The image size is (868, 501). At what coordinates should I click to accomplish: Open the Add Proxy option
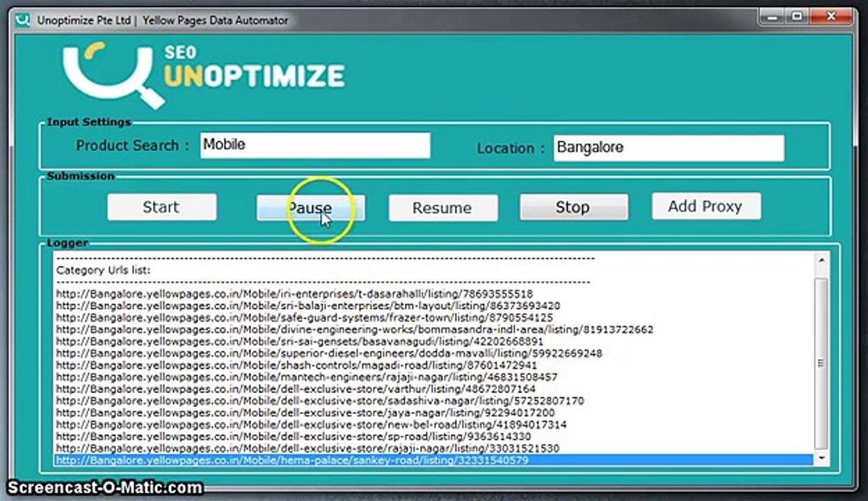(705, 206)
